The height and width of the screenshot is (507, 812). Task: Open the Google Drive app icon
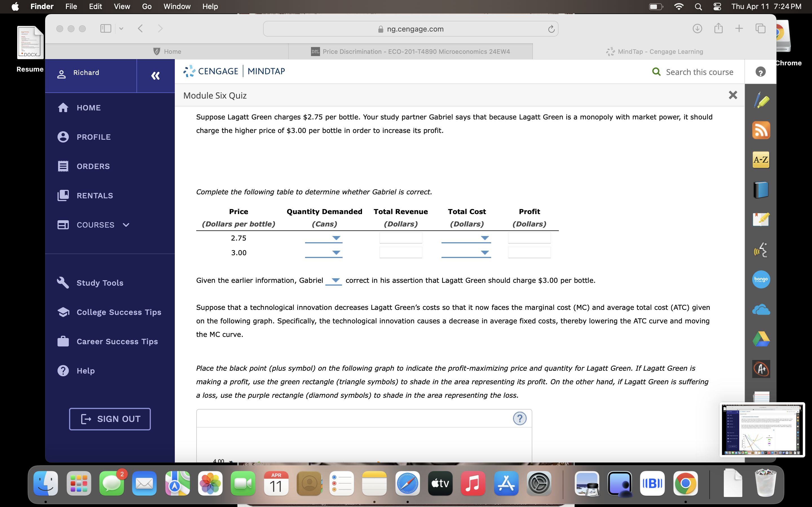coord(761,339)
